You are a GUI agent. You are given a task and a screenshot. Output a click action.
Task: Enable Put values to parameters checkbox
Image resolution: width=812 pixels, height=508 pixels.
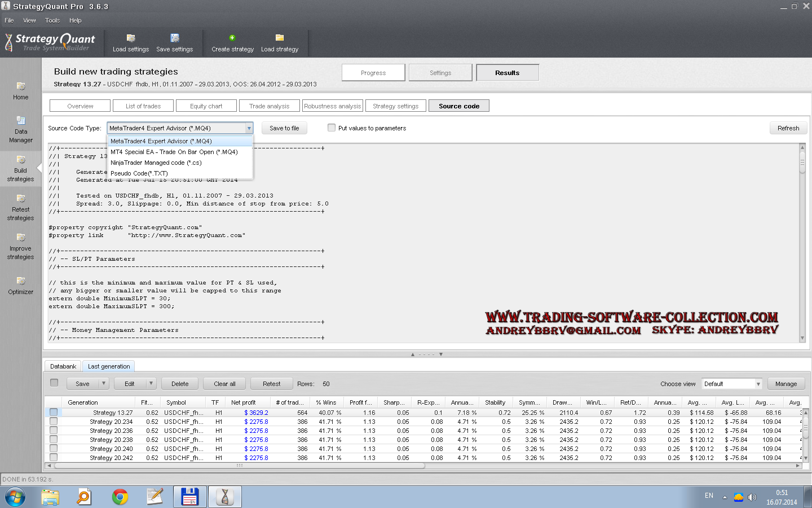click(332, 128)
